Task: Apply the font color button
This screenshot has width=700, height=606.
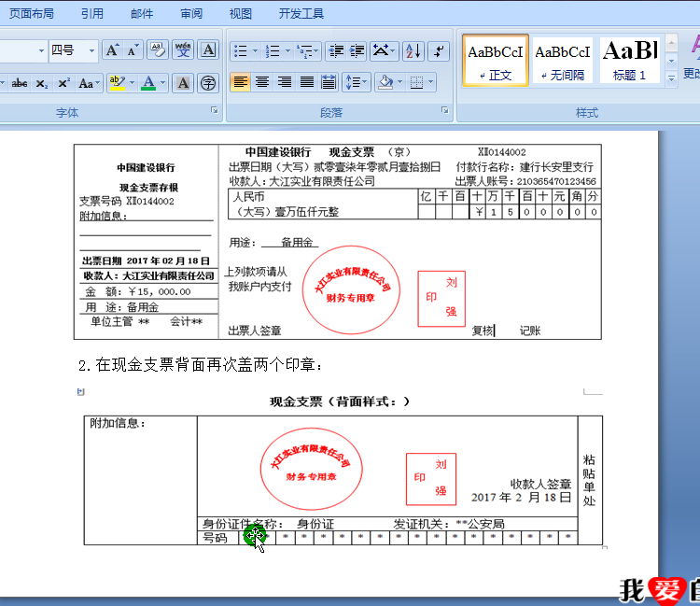Action: tap(148, 83)
